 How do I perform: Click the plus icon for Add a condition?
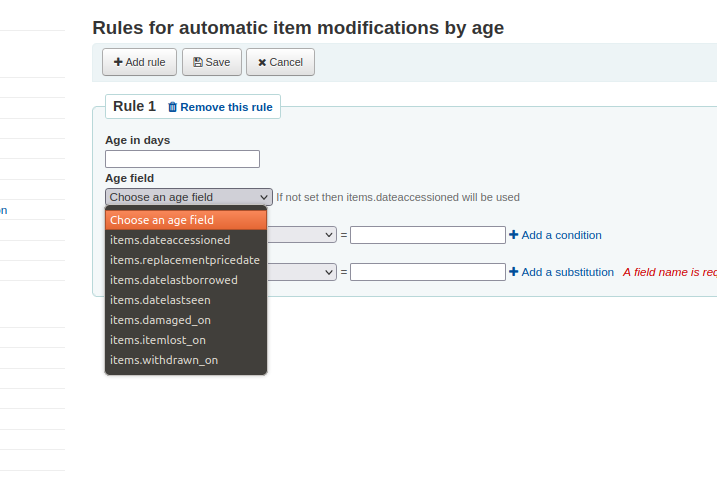[x=514, y=234]
